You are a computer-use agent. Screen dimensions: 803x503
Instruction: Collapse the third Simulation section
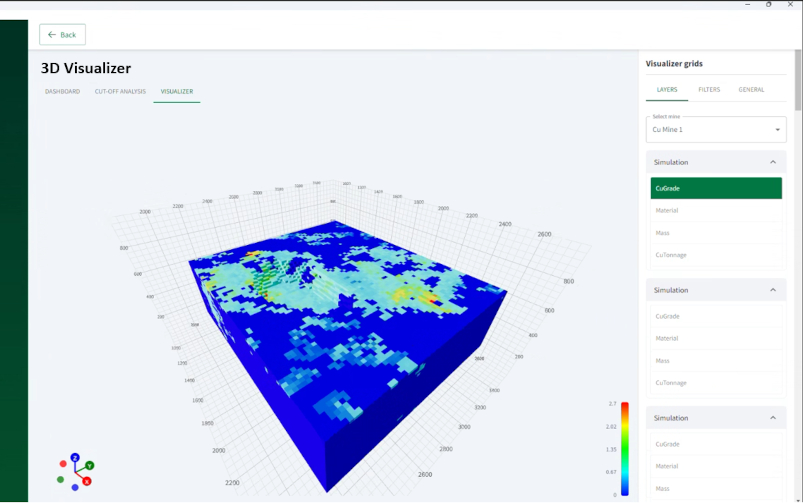(772, 418)
